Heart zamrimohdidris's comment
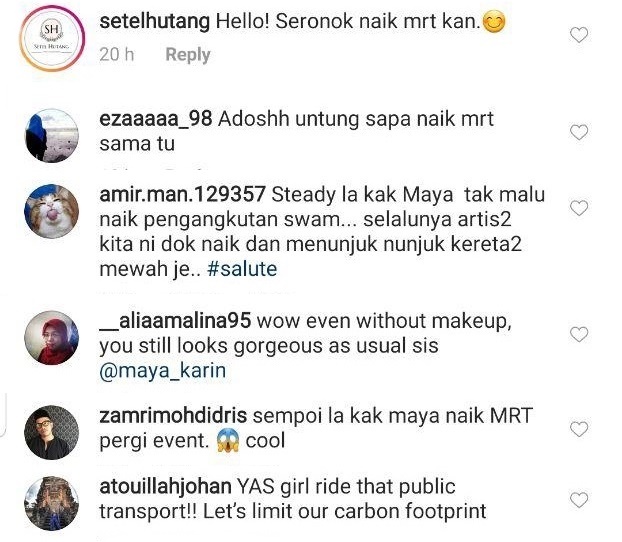 (579, 429)
